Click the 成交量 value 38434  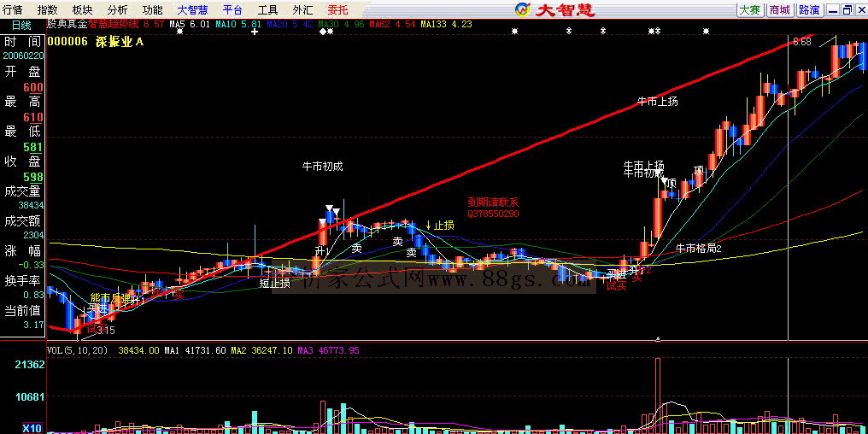tap(31, 205)
